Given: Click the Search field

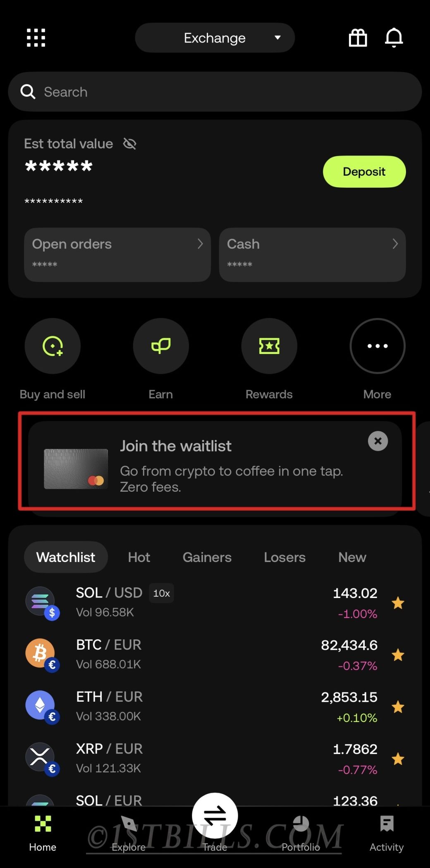Looking at the screenshot, I should [215, 92].
